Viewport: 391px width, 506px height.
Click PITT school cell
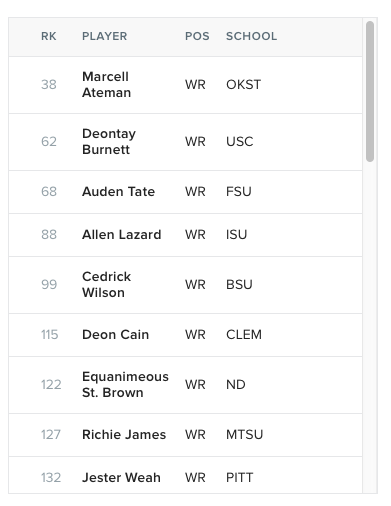(x=240, y=478)
